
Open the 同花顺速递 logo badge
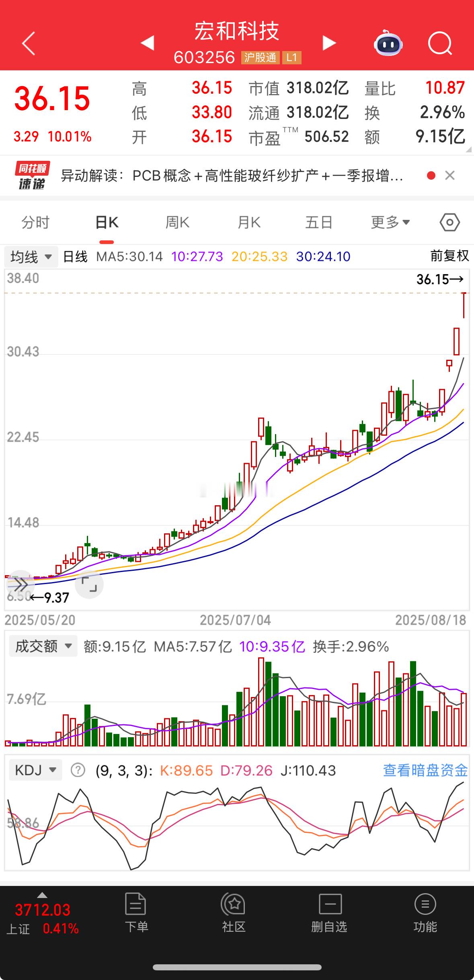[x=32, y=175]
